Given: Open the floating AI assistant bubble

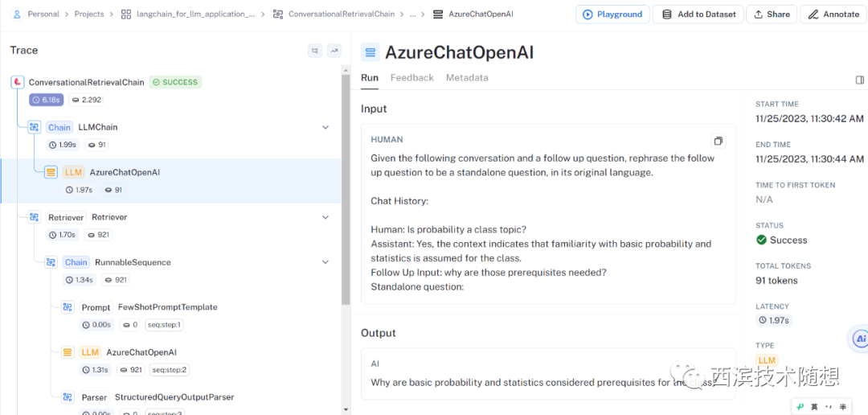Looking at the screenshot, I should pos(858,339).
